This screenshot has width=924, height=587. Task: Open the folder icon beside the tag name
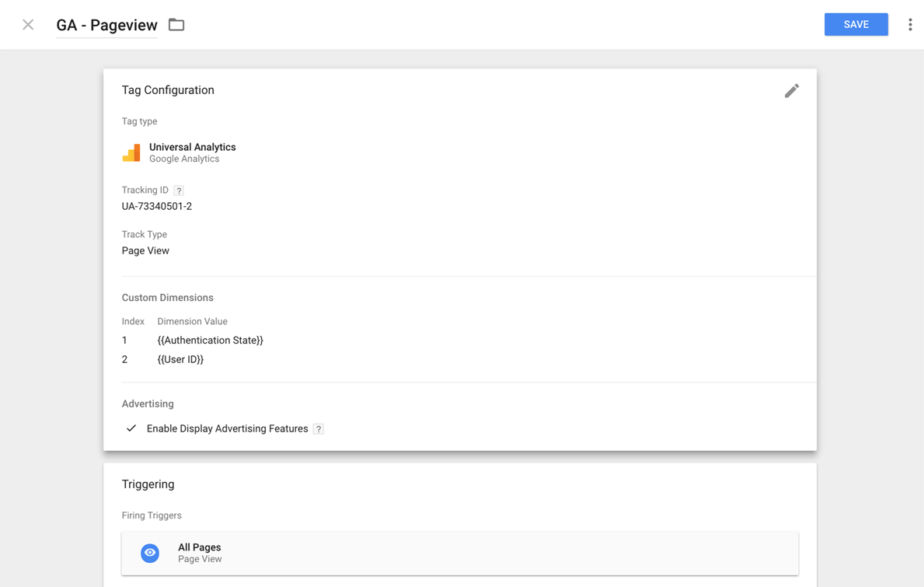click(x=176, y=24)
